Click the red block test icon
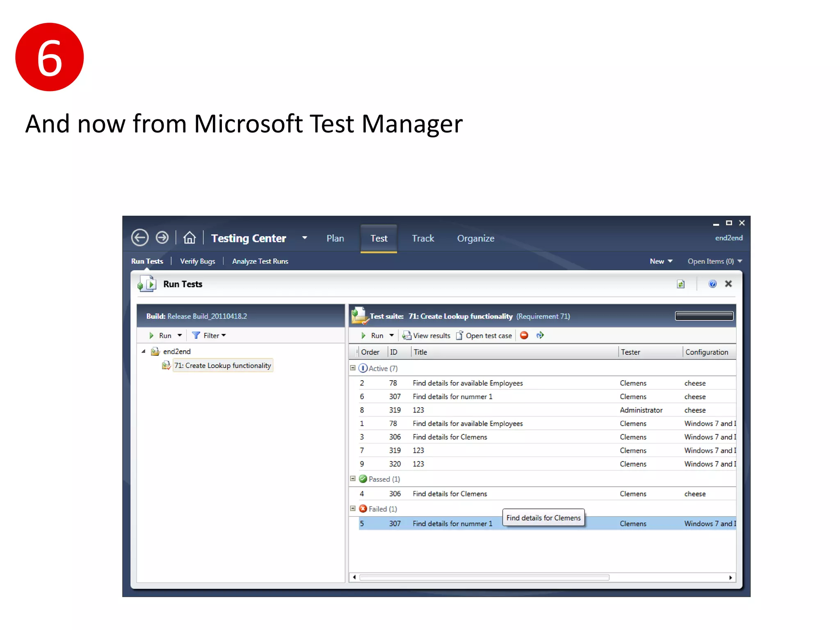 coord(524,335)
